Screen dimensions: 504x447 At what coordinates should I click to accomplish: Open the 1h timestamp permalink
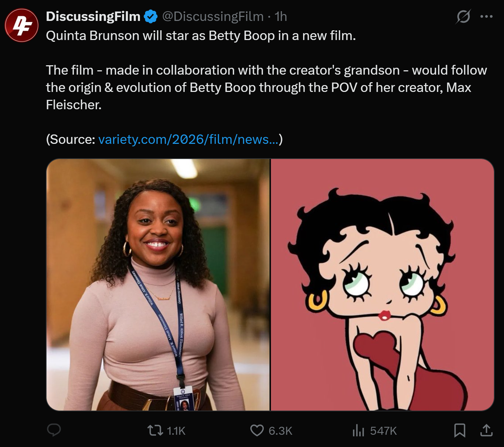pos(281,17)
